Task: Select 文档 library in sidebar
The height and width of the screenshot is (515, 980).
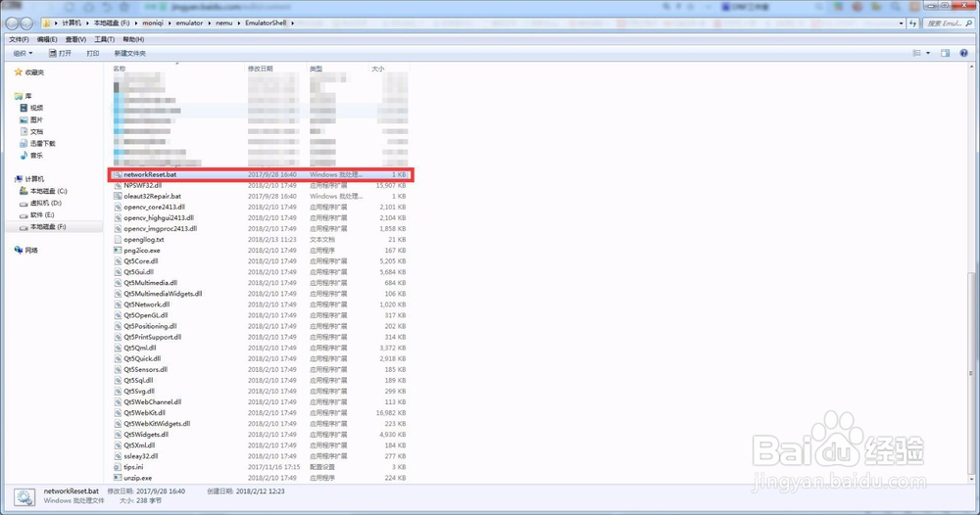Action: (31, 132)
